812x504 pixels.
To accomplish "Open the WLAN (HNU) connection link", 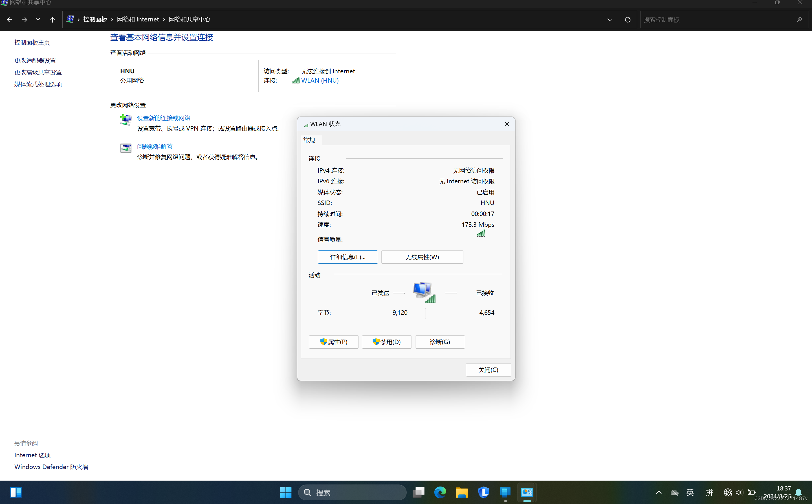I will [320, 81].
